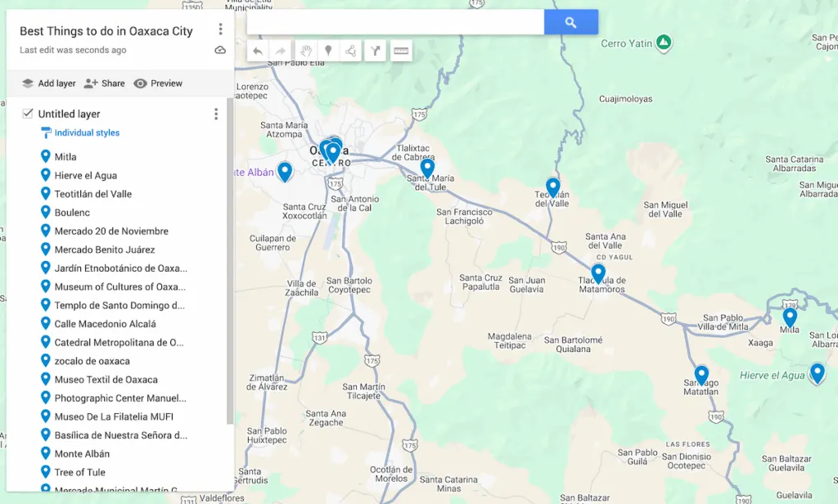Image resolution: width=838 pixels, height=504 pixels.
Task: Click the Redo arrow tool
Action: (281, 51)
